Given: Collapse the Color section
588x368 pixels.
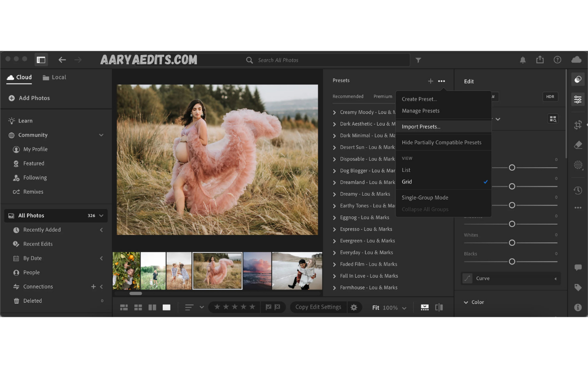Looking at the screenshot, I should [x=465, y=302].
